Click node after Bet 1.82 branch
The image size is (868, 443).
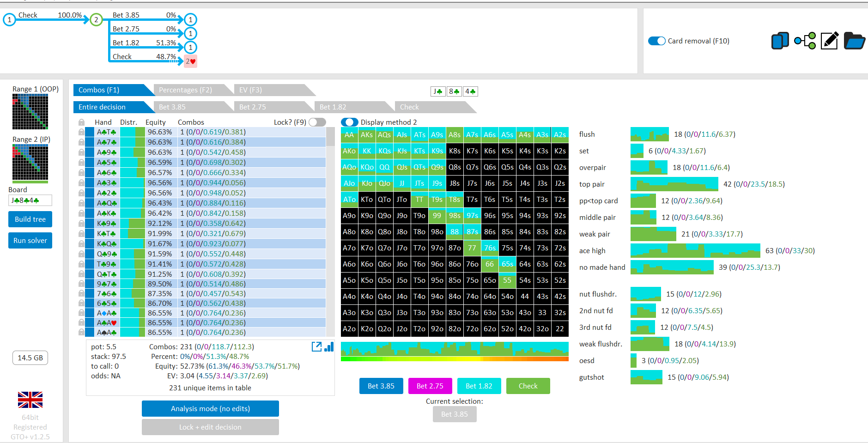(x=190, y=48)
